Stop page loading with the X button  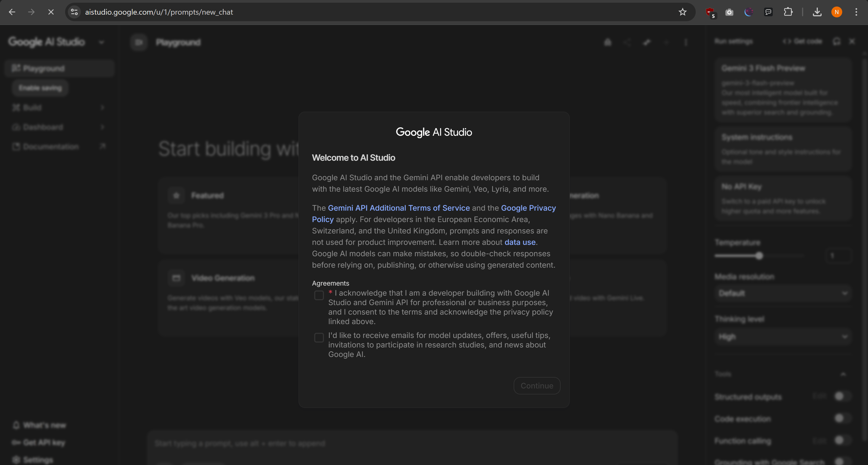51,12
